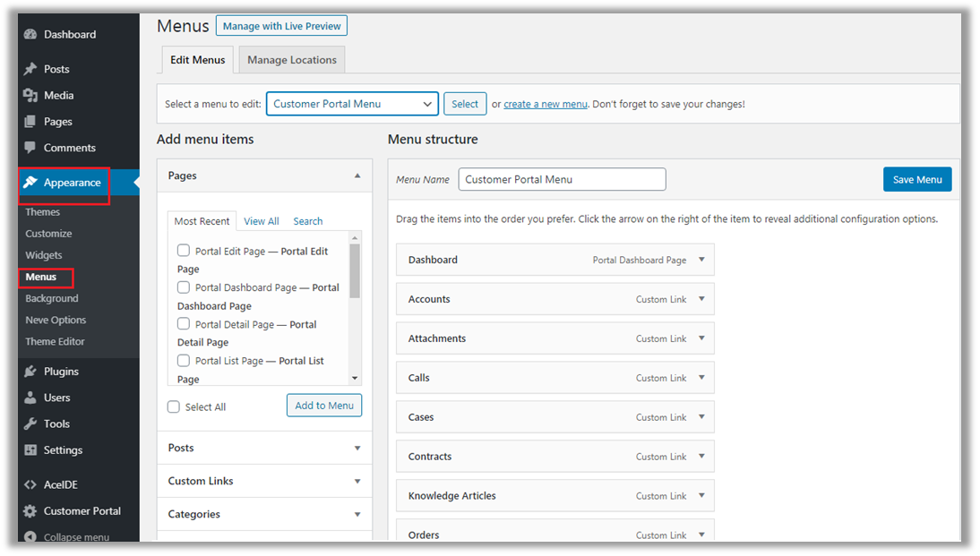
Task: Open the Customer Portal Menu dropdown
Action: tap(352, 104)
